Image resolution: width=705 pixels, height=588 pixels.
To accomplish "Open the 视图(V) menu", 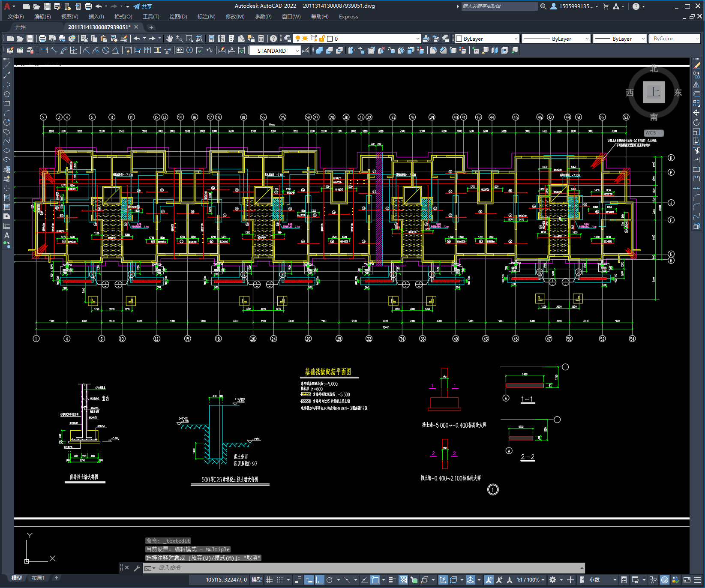I will click(x=69, y=17).
